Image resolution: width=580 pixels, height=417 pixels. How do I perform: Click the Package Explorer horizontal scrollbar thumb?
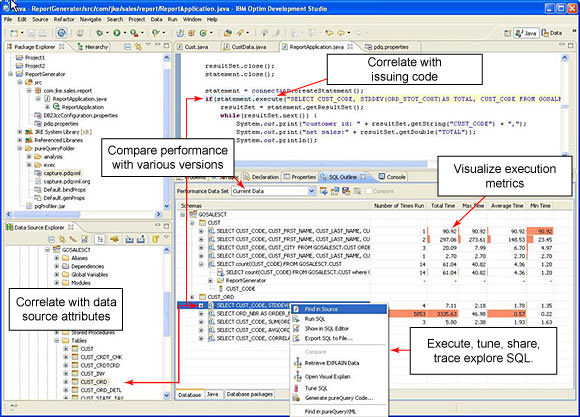click(x=46, y=214)
